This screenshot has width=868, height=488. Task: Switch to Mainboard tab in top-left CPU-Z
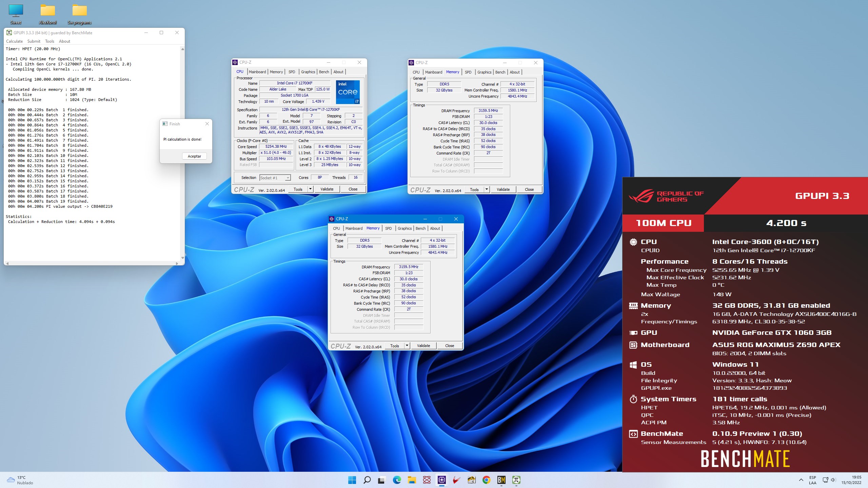tap(257, 72)
